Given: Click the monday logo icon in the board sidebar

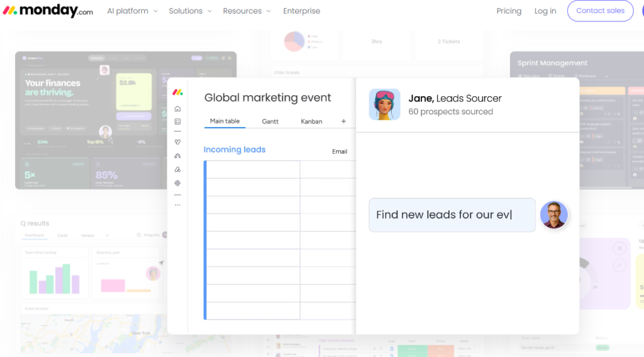Looking at the screenshot, I should [177, 92].
